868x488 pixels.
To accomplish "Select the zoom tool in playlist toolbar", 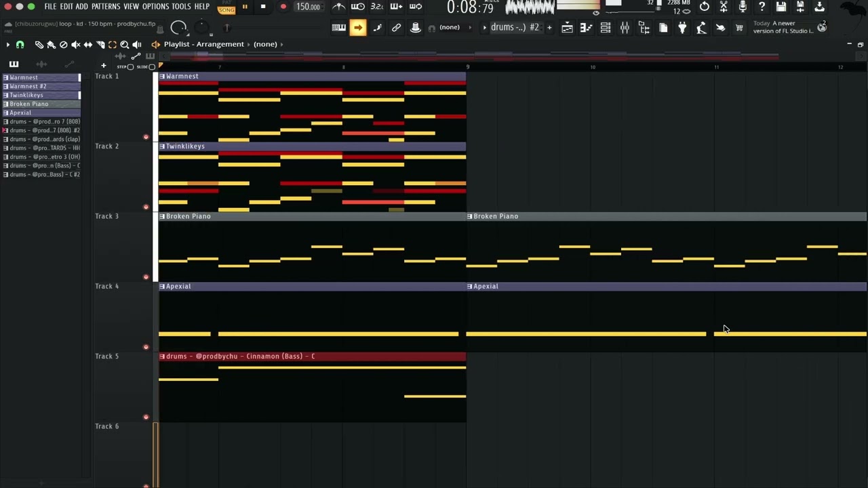I will (x=125, y=45).
